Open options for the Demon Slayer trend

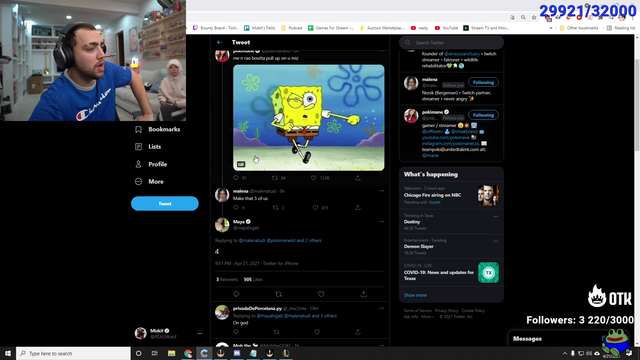pos(496,241)
